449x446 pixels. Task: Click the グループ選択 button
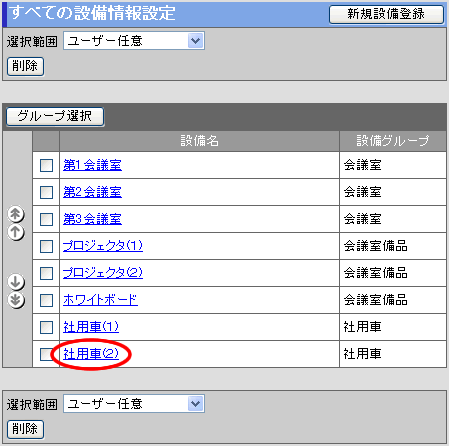pos(55,116)
